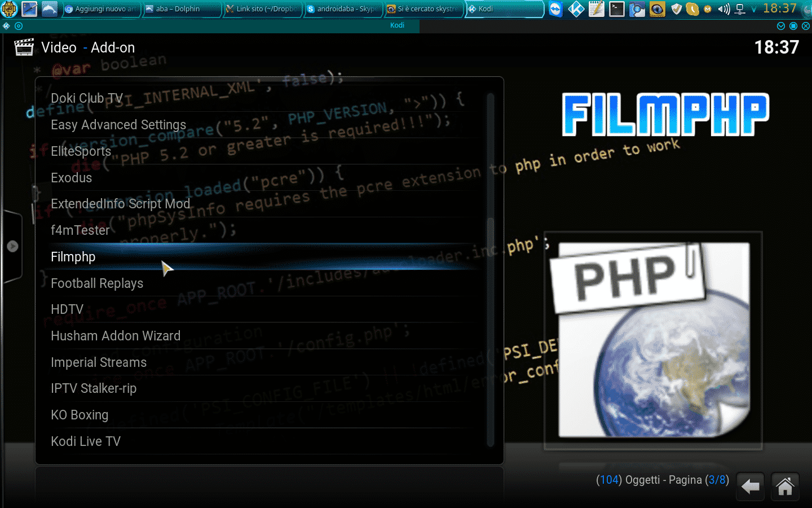Open the shield security tray icon
This screenshot has width=812, height=508.
677,9
